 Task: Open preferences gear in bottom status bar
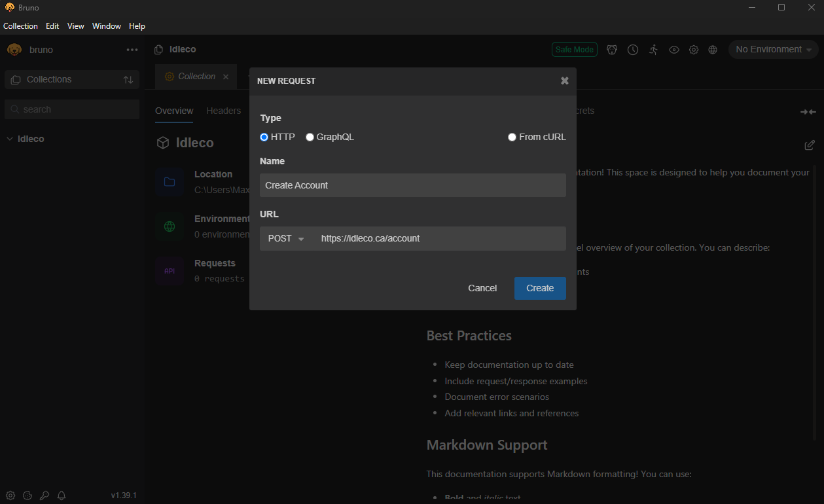coord(10,495)
